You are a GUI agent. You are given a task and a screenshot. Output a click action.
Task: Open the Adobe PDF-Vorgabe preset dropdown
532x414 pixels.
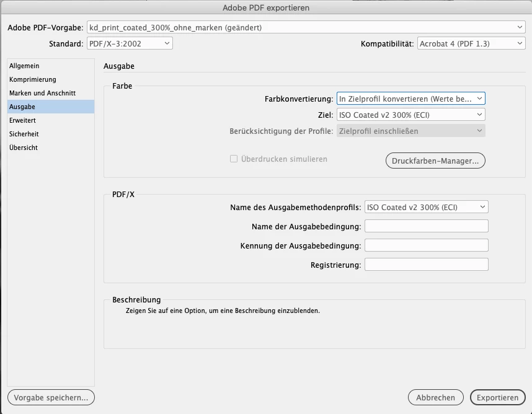306,27
